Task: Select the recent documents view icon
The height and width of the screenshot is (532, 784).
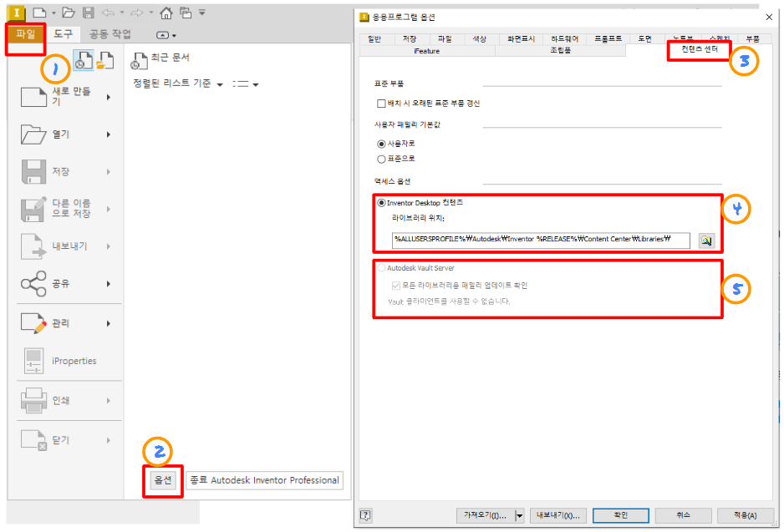Action: pyautogui.click(x=84, y=60)
